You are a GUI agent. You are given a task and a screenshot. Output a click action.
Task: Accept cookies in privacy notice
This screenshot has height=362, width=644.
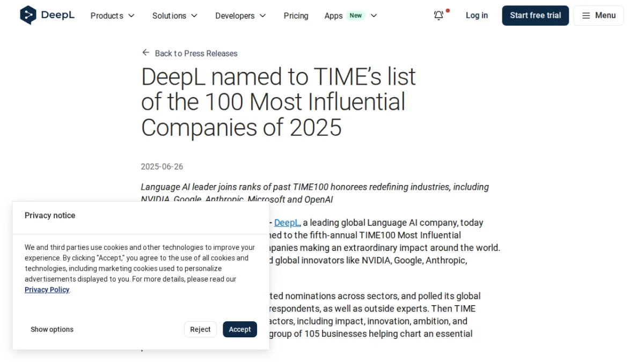[x=240, y=329]
